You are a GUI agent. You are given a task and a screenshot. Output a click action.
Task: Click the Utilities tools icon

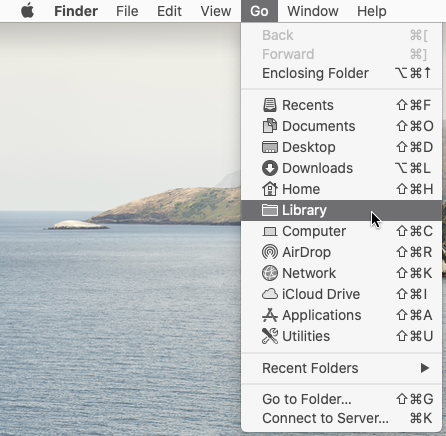tap(270, 336)
